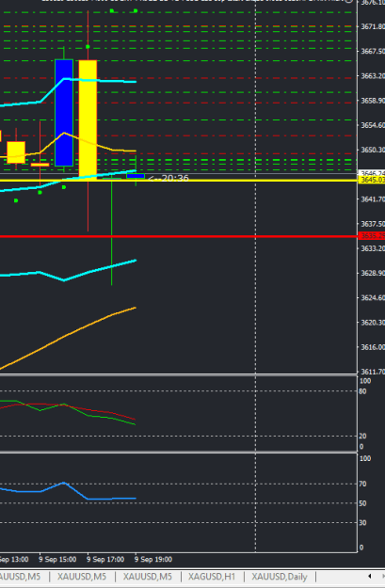Click the tall blue bullish candle
Image resolution: width=385 pixels, height=588 pixels.
(x=64, y=113)
